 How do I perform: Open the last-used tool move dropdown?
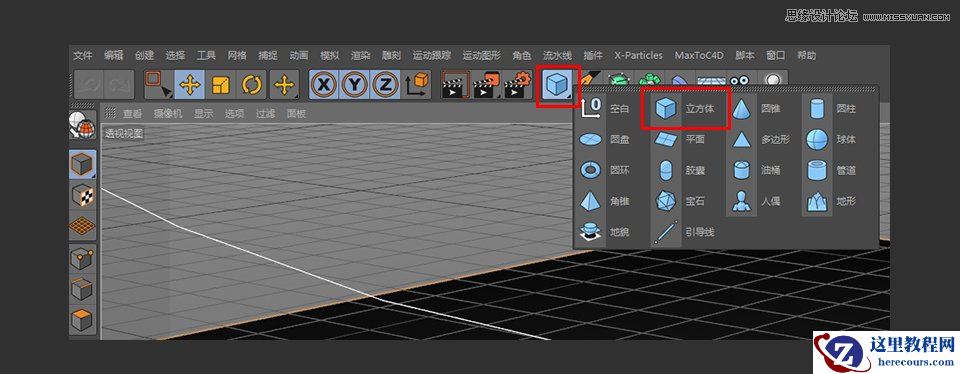pos(284,85)
